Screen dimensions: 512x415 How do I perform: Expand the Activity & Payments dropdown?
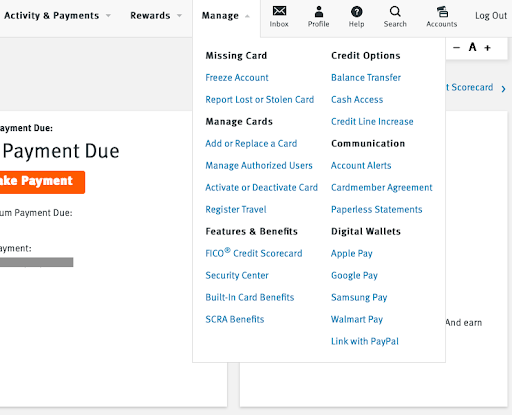click(x=57, y=16)
